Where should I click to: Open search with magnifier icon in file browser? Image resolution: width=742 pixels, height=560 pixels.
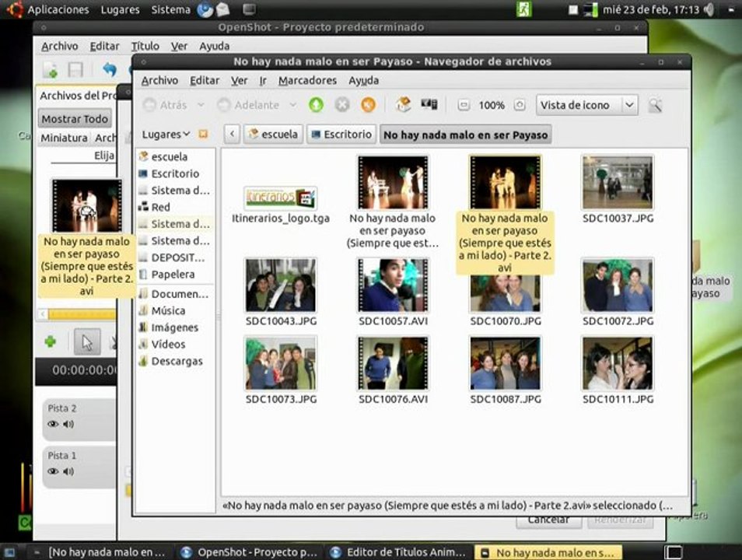click(x=655, y=105)
